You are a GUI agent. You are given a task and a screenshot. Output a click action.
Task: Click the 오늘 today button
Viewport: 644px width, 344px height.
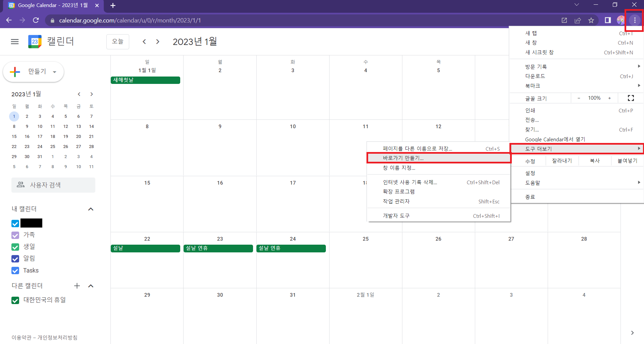pos(117,42)
